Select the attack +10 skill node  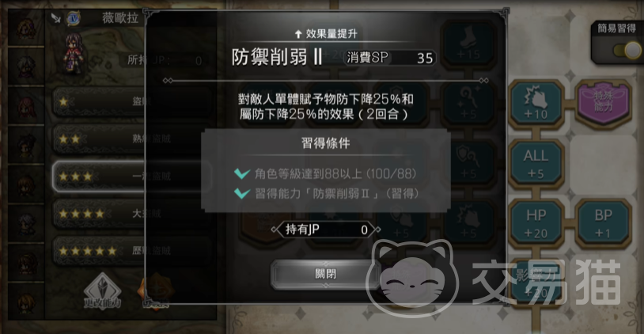[536, 103]
